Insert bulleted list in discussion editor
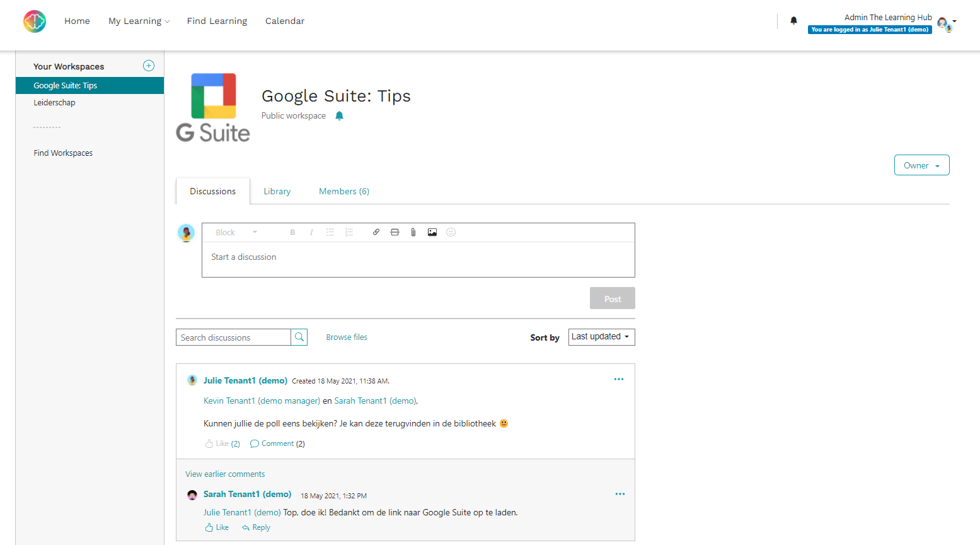 pyautogui.click(x=330, y=232)
